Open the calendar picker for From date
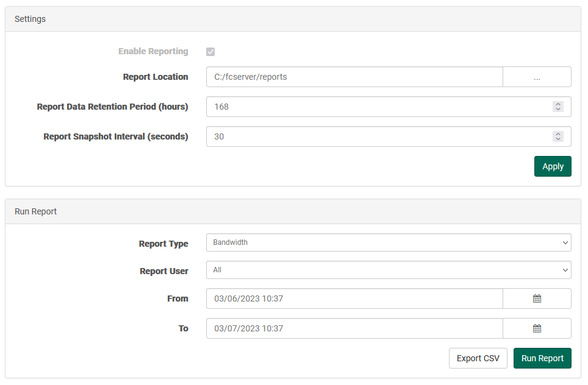Viewport: 588px width, 385px height. [537, 298]
